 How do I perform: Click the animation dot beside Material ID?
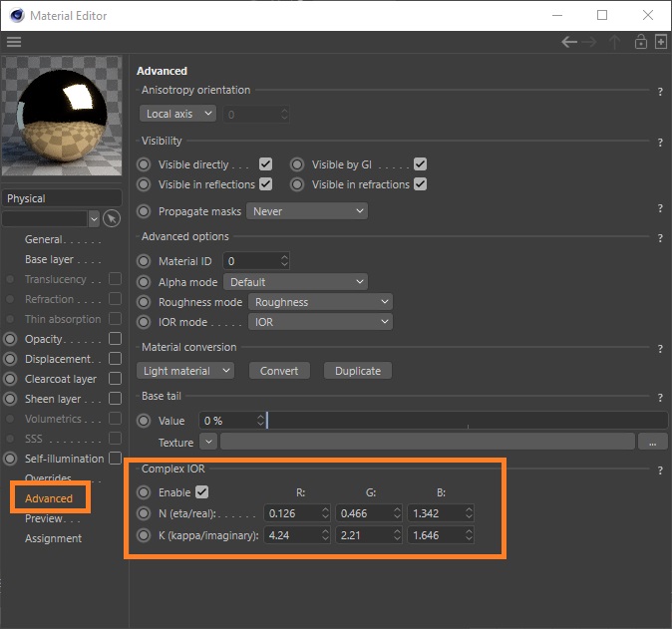145,261
